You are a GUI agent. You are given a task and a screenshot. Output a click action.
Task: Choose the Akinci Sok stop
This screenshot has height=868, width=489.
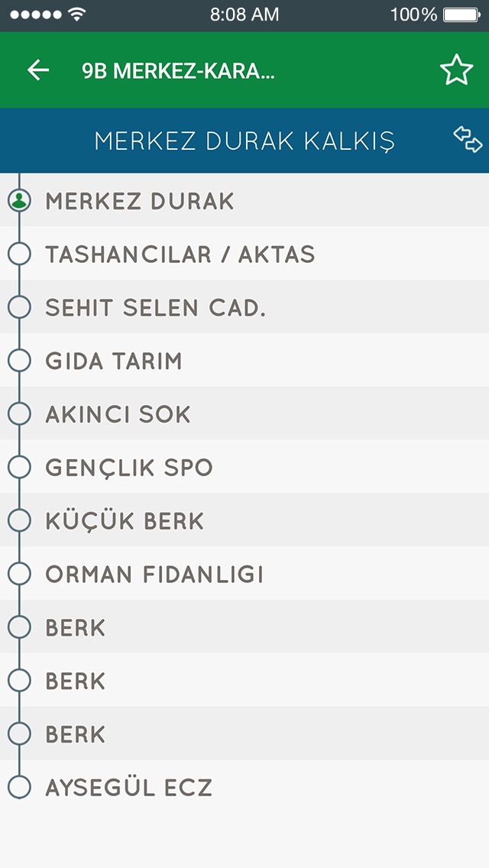(118, 414)
